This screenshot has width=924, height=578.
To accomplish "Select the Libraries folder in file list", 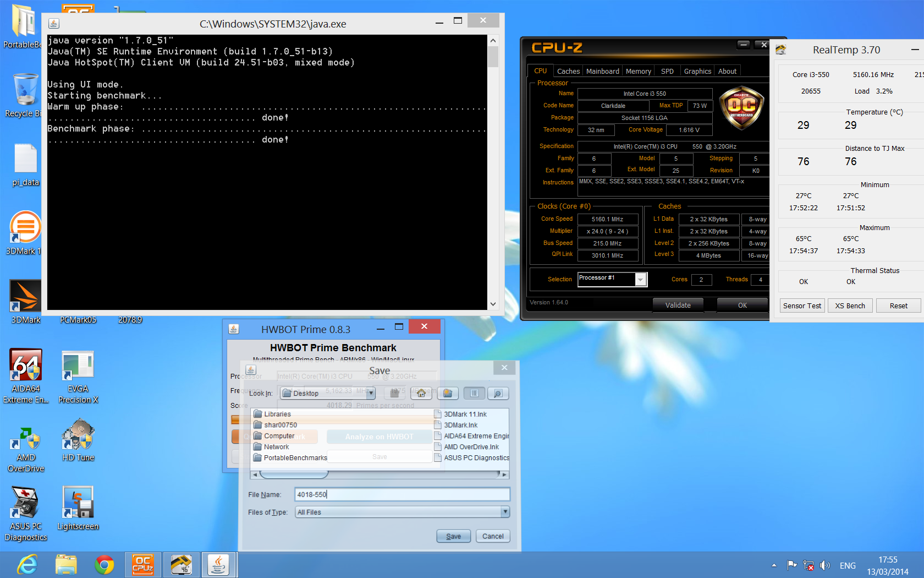I will point(272,414).
